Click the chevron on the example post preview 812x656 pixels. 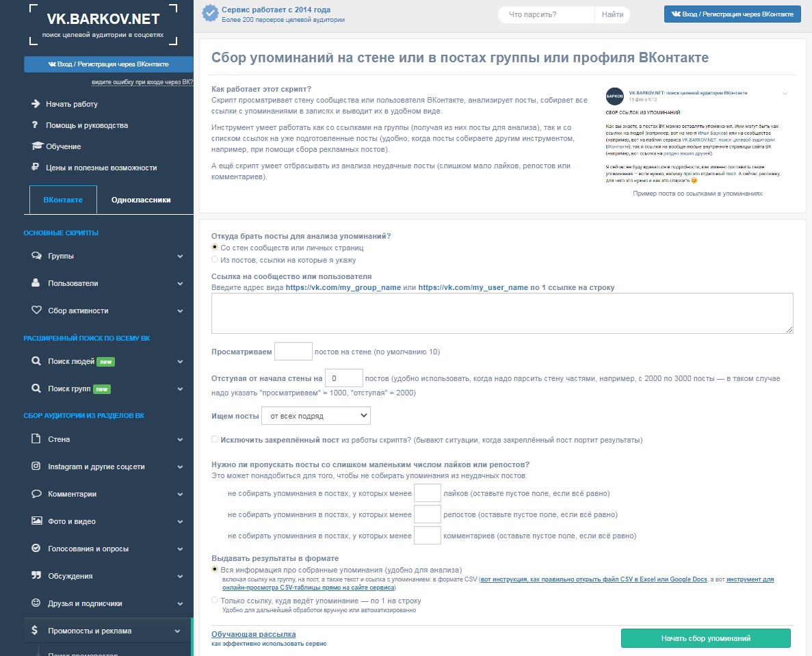point(785,94)
